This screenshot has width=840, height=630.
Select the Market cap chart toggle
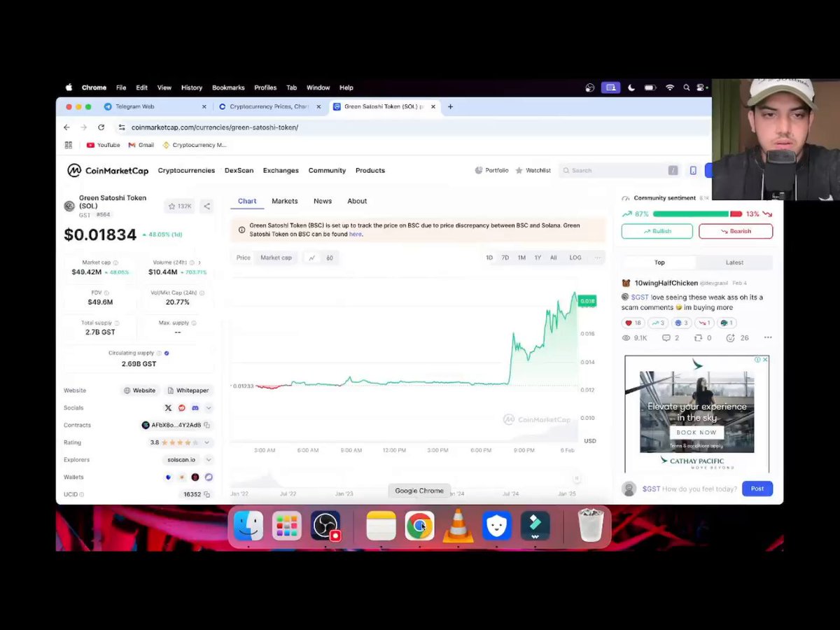coord(276,258)
